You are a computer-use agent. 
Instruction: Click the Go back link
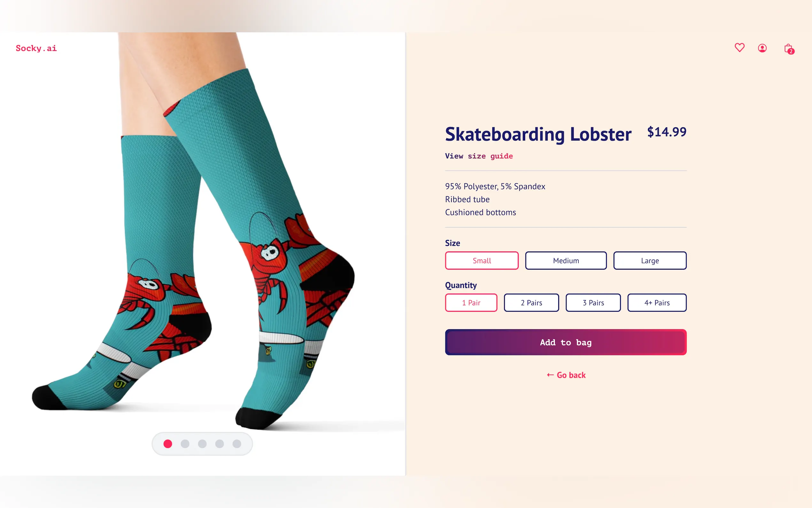(x=566, y=375)
